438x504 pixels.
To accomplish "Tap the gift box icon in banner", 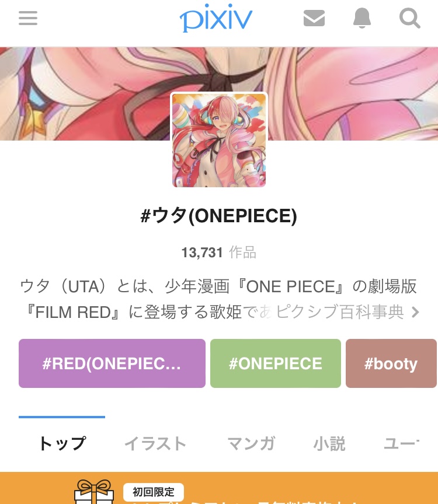I will (x=94, y=492).
